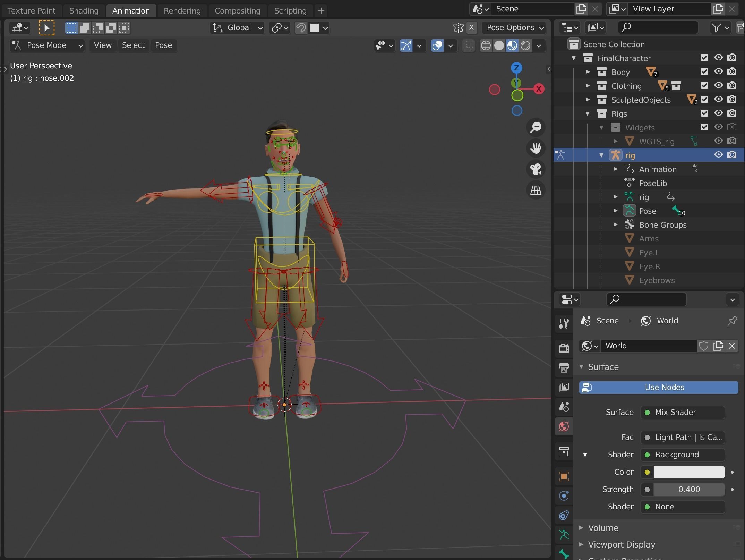Viewport: 745px width, 560px height.
Task: Open the Output properties tab
Action: (x=564, y=368)
